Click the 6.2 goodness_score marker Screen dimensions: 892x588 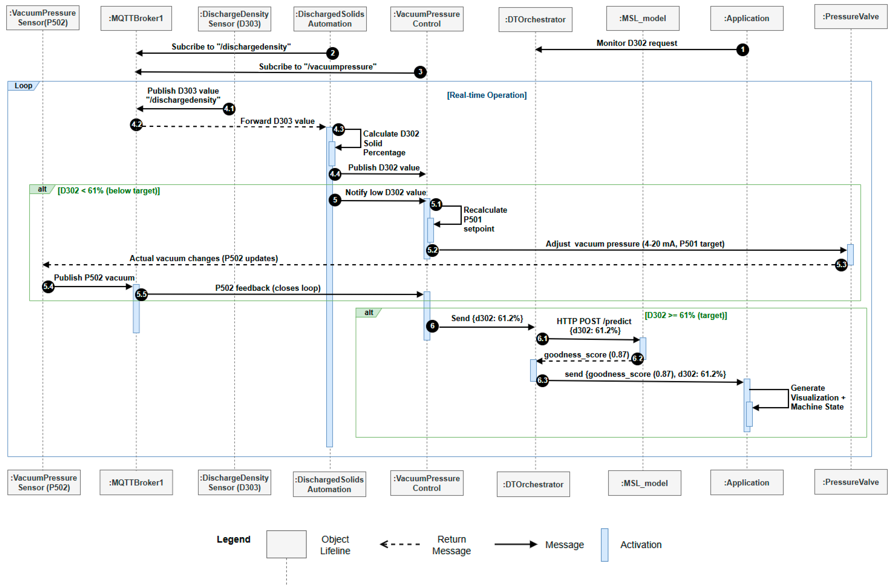click(637, 359)
